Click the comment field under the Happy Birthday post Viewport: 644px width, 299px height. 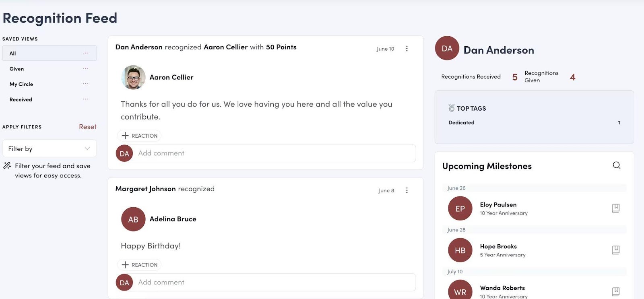click(x=274, y=283)
